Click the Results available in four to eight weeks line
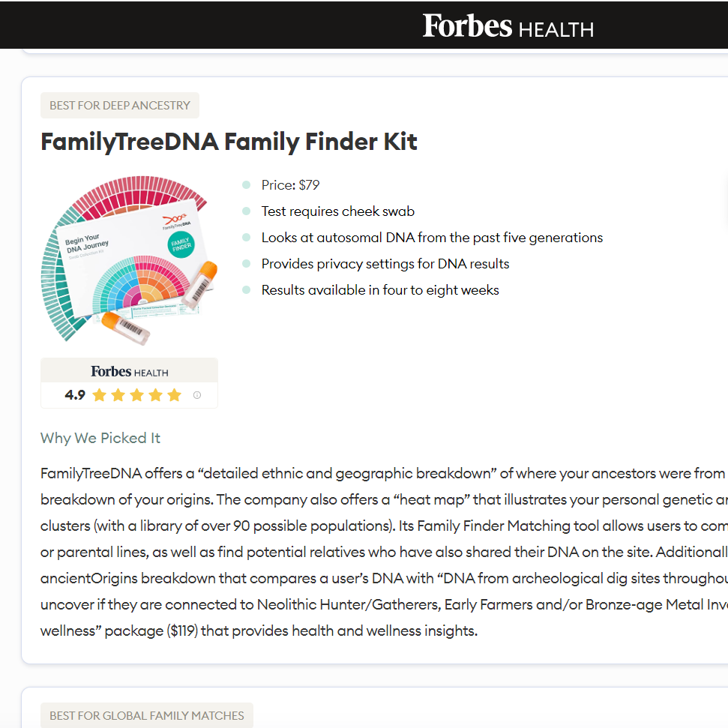This screenshot has width=728, height=728. click(x=379, y=290)
